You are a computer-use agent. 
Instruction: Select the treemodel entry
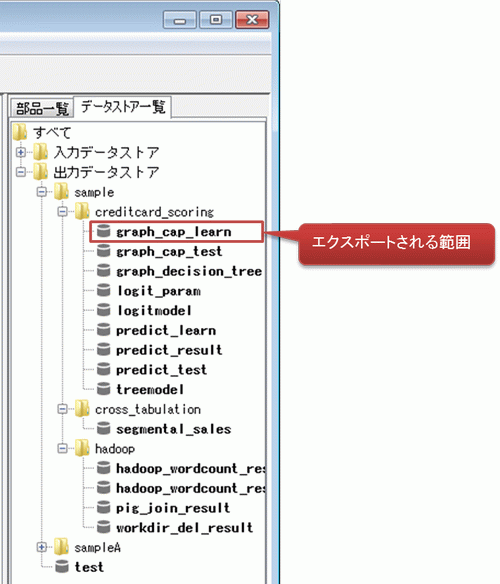tap(150, 390)
